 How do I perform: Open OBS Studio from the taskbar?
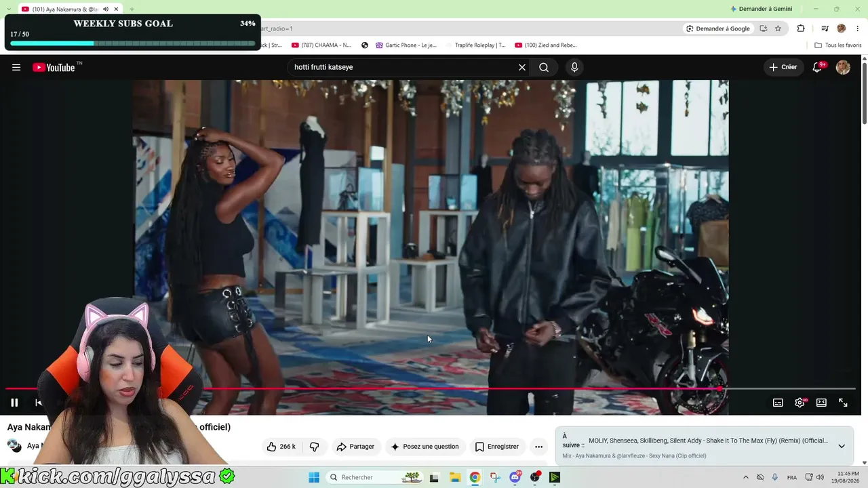[536, 477]
